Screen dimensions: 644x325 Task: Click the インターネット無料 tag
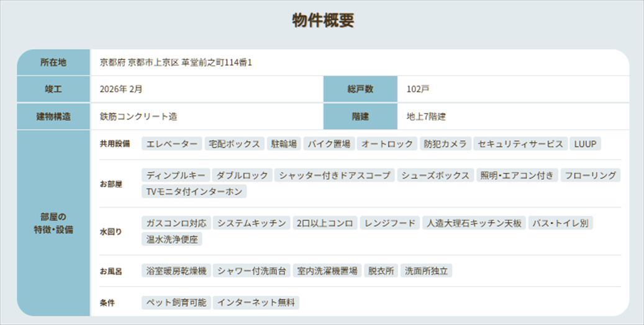coord(256,303)
